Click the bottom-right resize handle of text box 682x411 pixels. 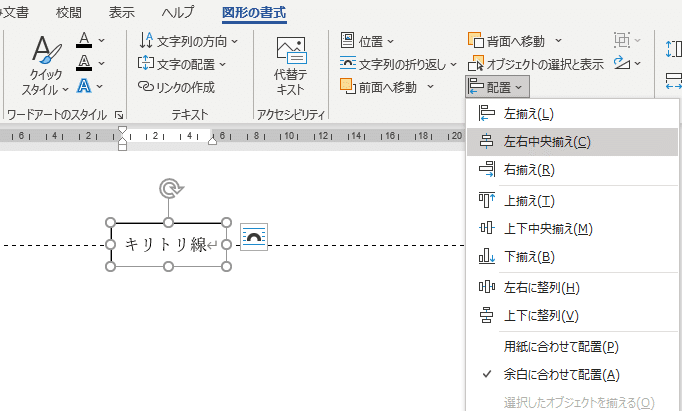point(226,266)
